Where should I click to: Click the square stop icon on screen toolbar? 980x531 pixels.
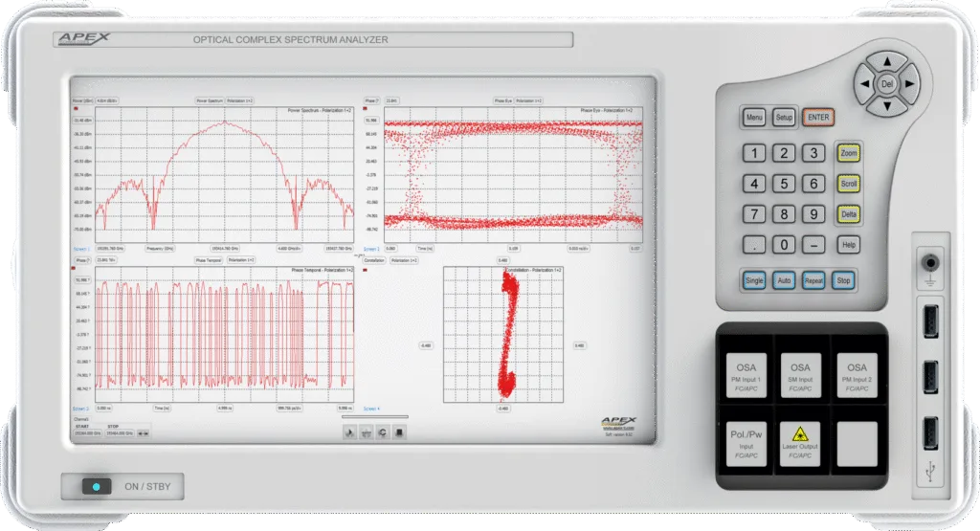(x=399, y=432)
